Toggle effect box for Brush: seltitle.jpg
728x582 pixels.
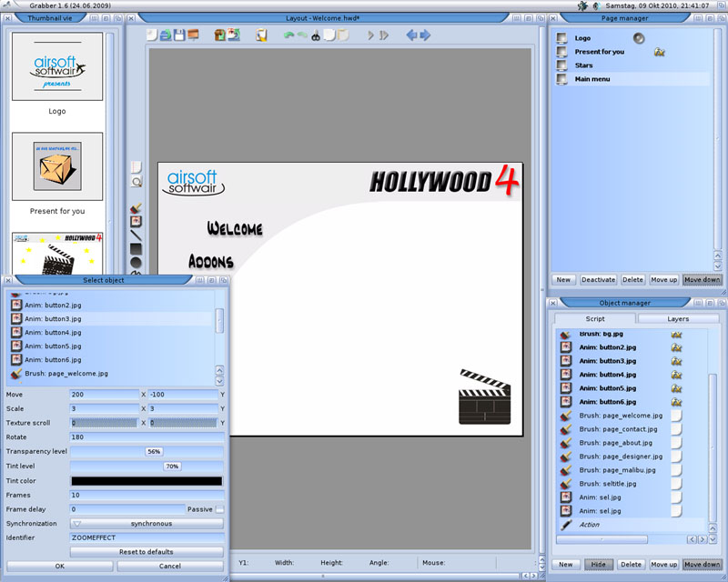coord(676,484)
